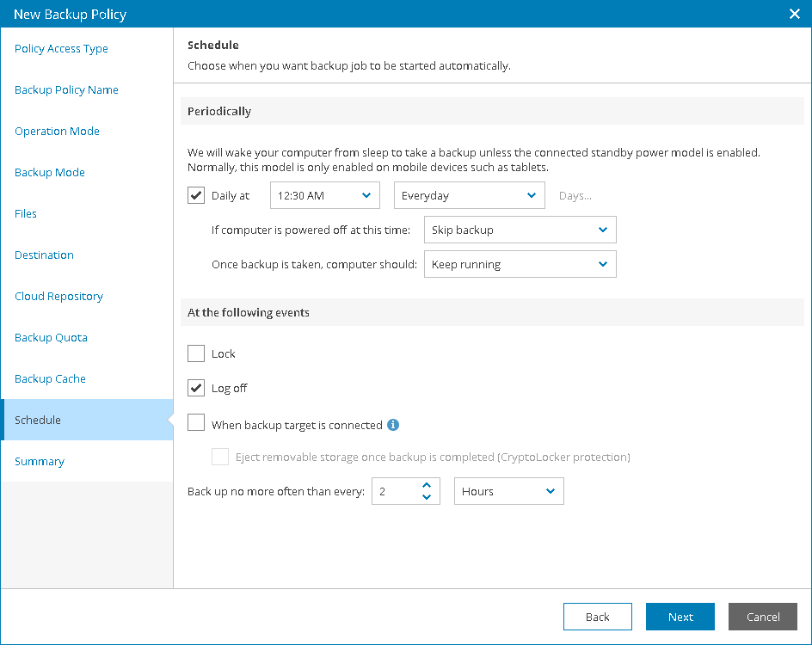Image resolution: width=812 pixels, height=645 pixels.
Task: Click the Next button
Action: click(680, 617)
